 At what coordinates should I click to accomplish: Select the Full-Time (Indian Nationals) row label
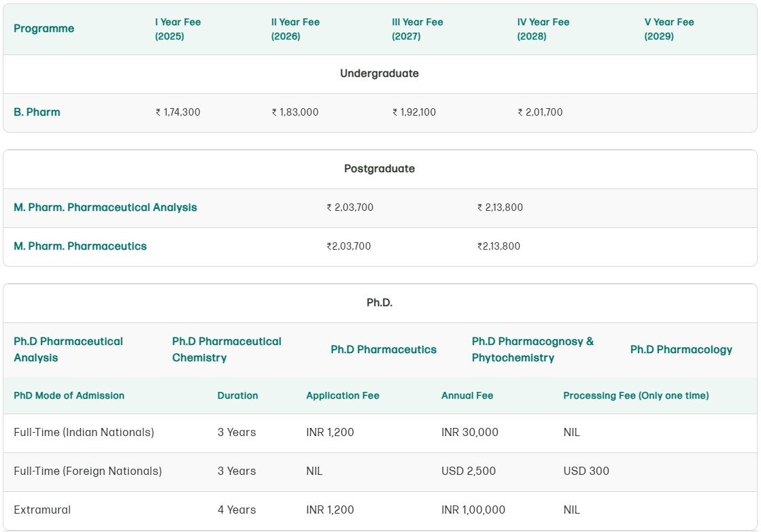(x=84, y=433)
